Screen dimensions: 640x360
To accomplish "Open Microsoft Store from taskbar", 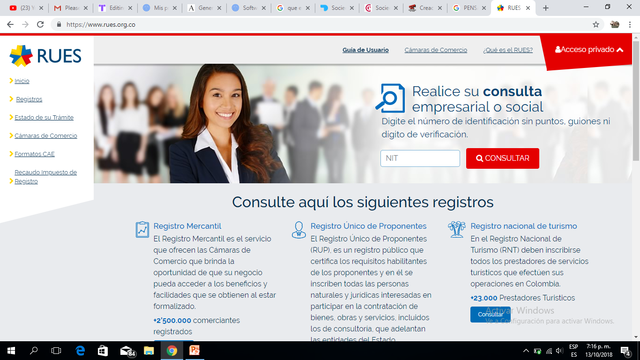I will click(103, 351).
